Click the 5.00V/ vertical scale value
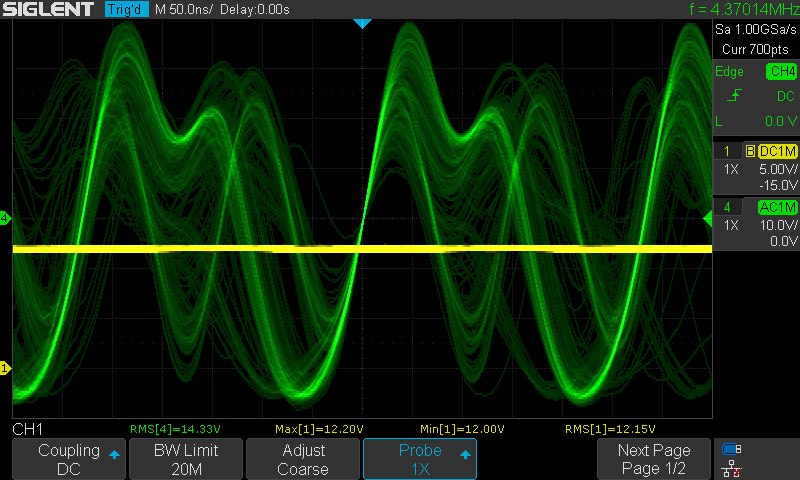This screenshot has width=800, height=480. (x=778, y=169)
